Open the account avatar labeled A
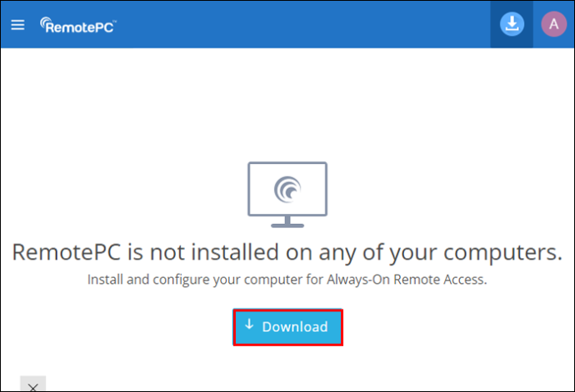This screenshot has height=392, width=575. coord(553,24)
